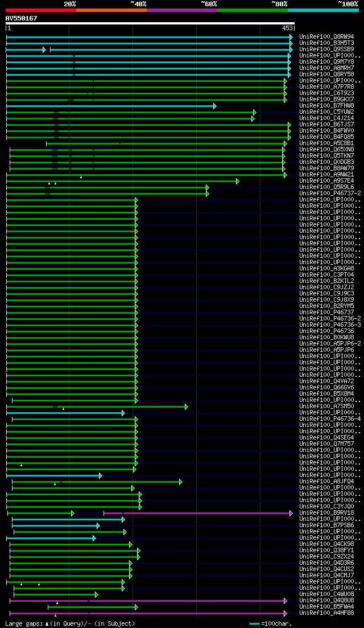Click the red ~20% identity legend segment
The width and height of the screenshot is (364, 628).
tap(41, 10)
